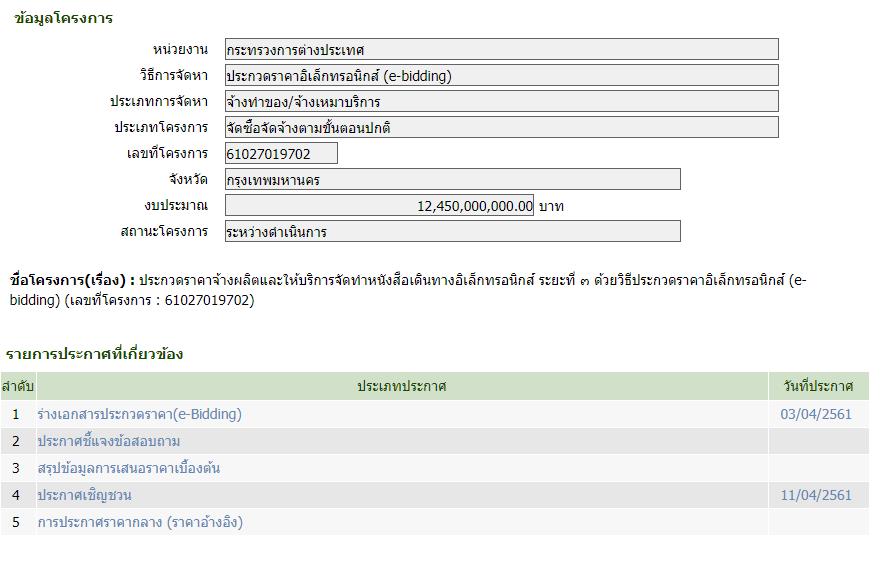Screen dimensions: 881x563
Task: Click the date 03/04/2561 in the table
Action: [x=816, y=414]
